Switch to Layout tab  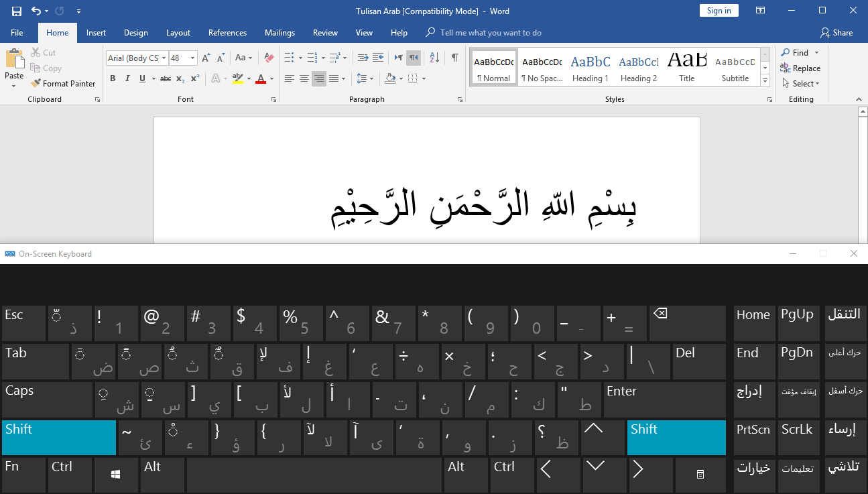[x=178, y=33]
